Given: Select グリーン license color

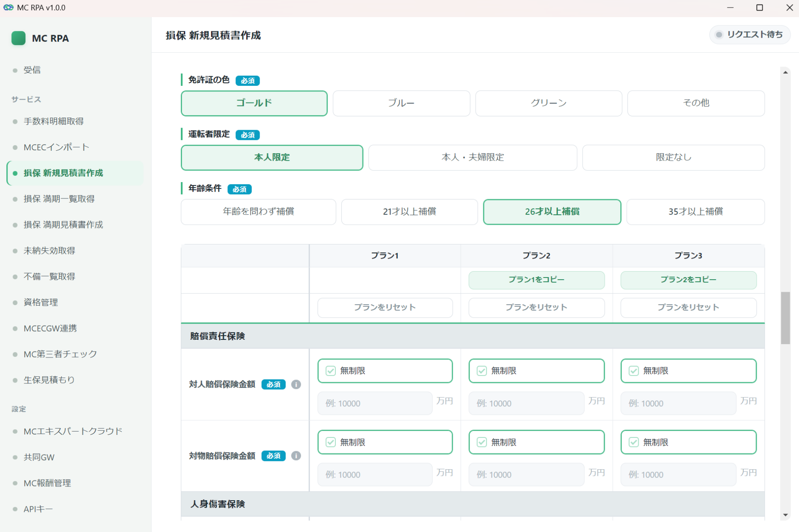Looking at the screenshot, I should (x=549, y=103).
